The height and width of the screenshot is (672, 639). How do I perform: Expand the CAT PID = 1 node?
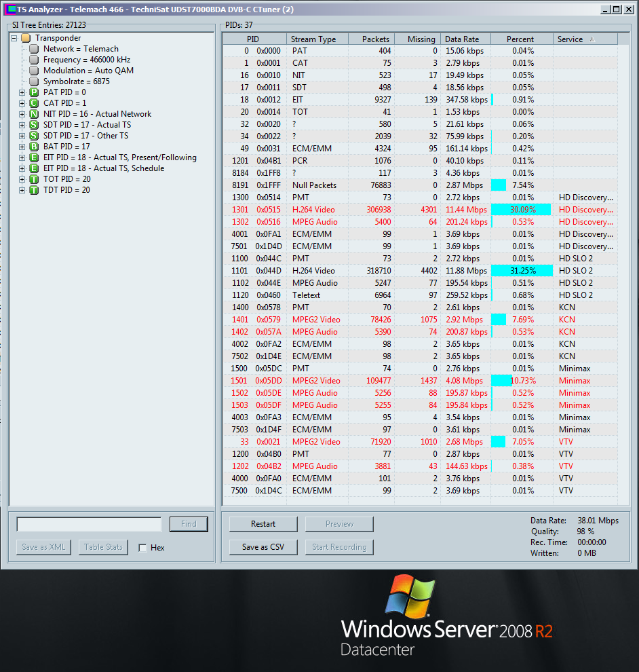click(22, 103)
